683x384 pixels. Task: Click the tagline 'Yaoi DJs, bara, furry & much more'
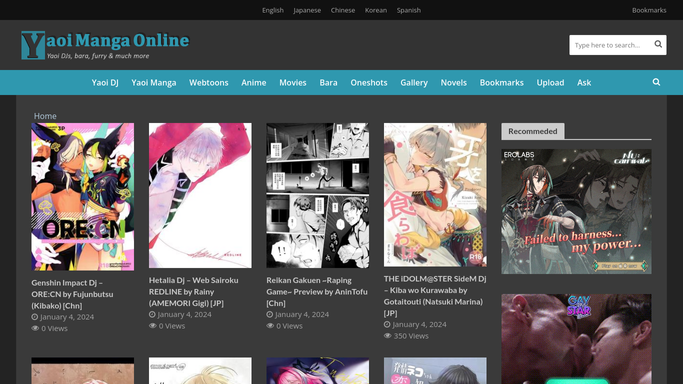pos(98,56)
